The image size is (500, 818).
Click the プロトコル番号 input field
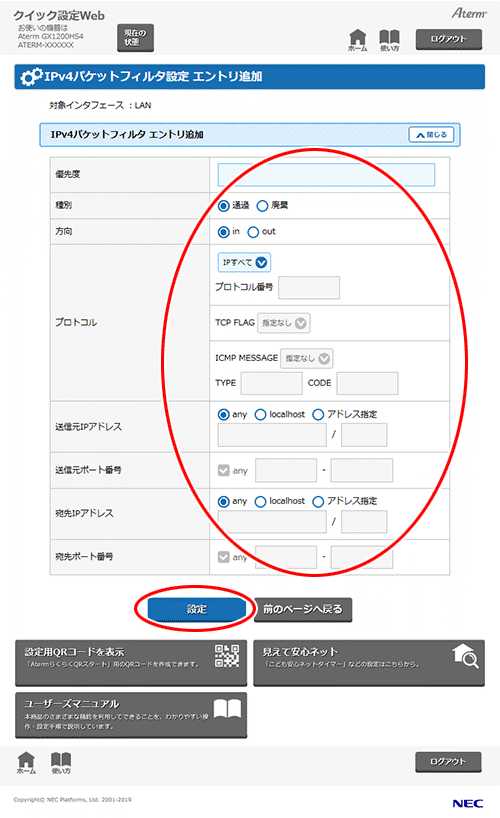pos(309,287)
